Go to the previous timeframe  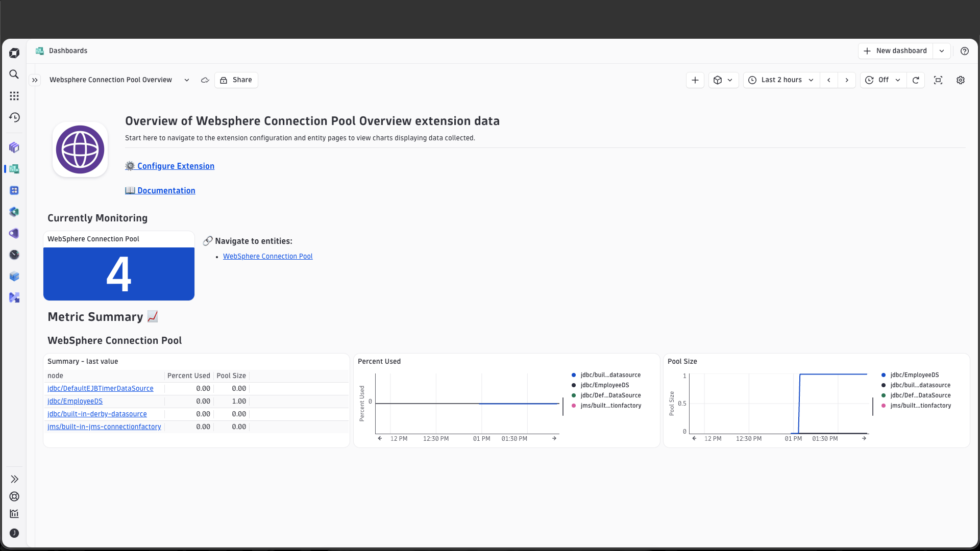pyautogui.click(x=829, y=80)
